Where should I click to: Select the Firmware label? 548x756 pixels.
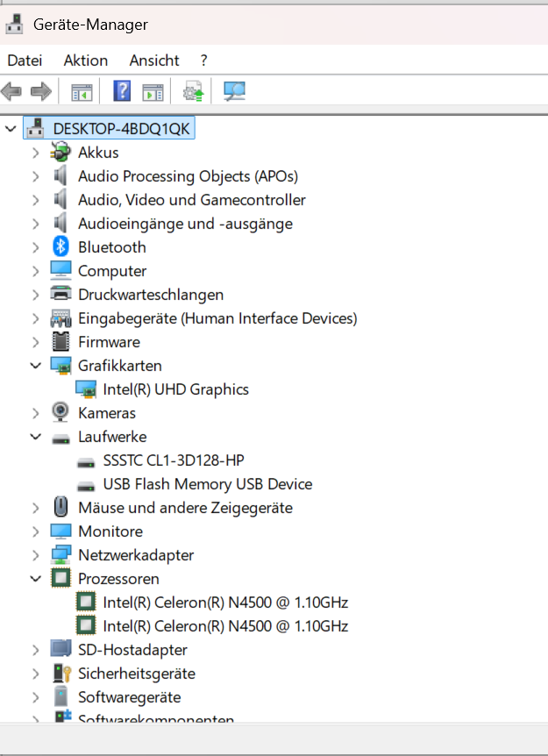coord(110,342)
